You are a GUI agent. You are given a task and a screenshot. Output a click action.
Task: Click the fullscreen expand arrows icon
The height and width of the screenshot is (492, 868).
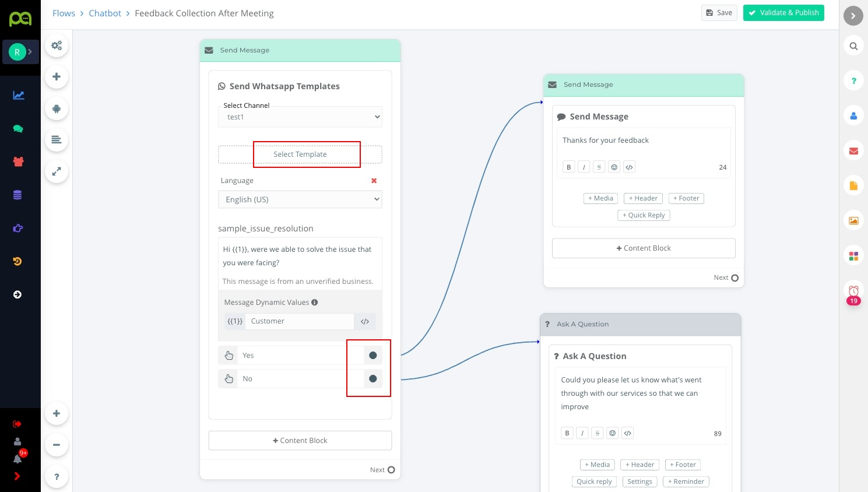(x=57, y=171)
